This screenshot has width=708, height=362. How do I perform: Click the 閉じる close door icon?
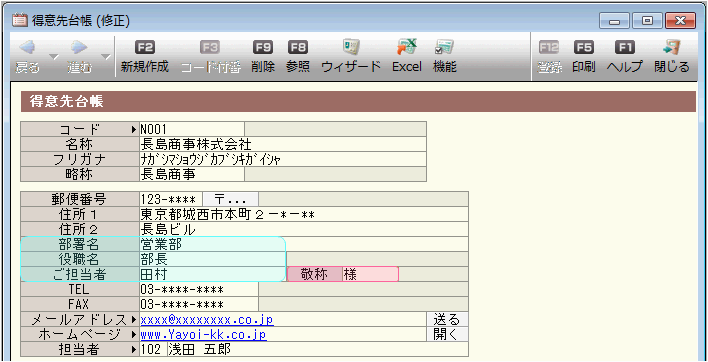[672, 47]
